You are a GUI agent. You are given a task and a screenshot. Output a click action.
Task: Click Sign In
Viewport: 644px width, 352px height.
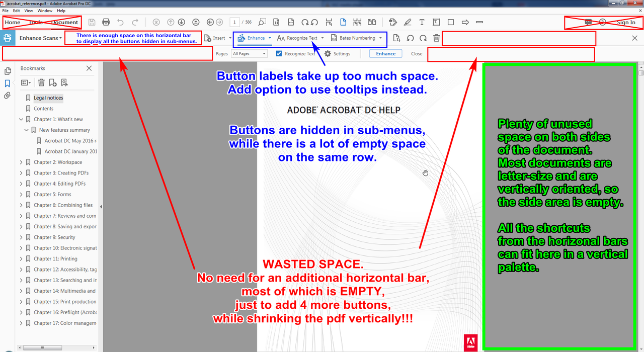coord(626,22)
